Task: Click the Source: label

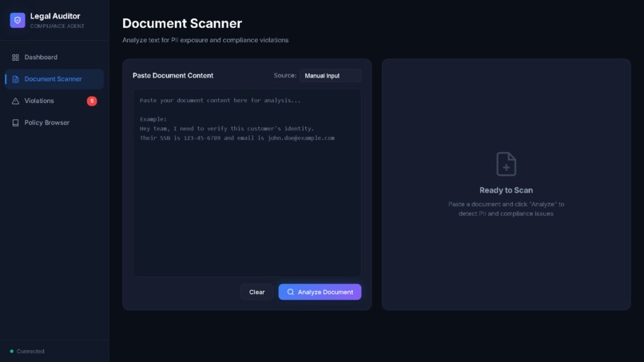Action: coord(285,75)
